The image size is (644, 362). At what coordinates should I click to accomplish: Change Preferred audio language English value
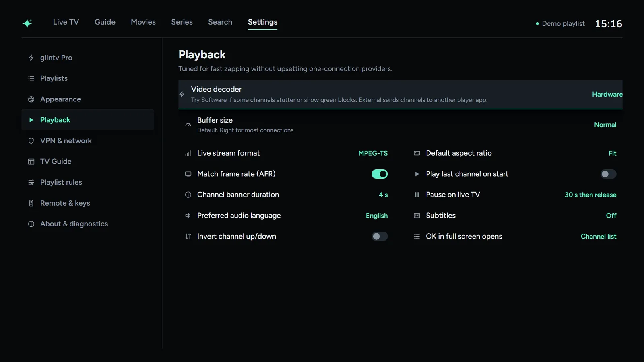click(x=377, y=216)
